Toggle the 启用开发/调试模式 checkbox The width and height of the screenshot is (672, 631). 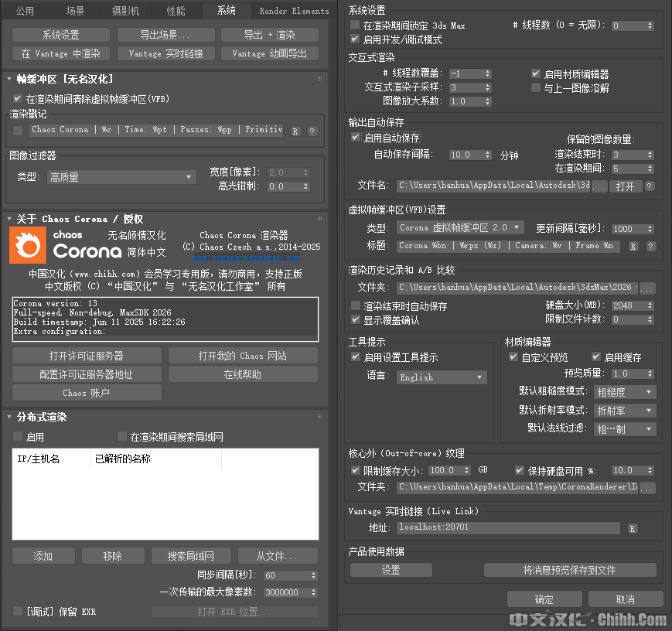point(353,38)
